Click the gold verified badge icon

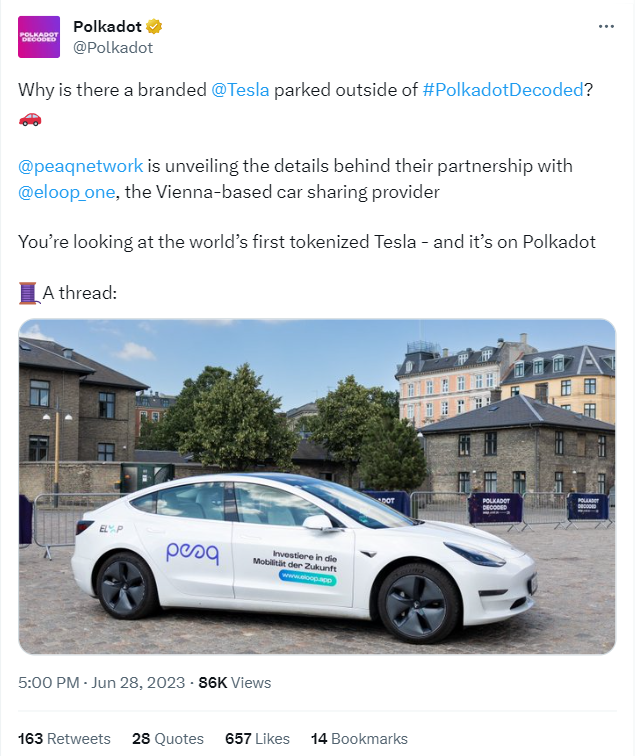pos(155,27)
